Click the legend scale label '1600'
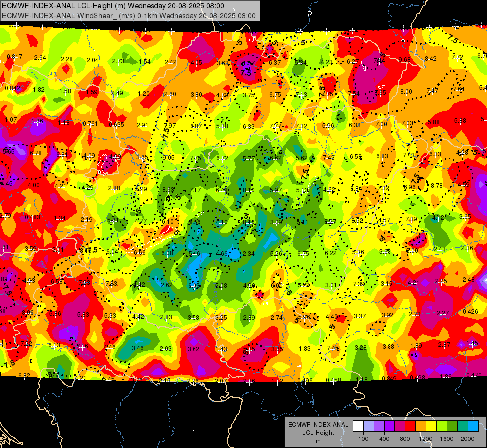 447,439
